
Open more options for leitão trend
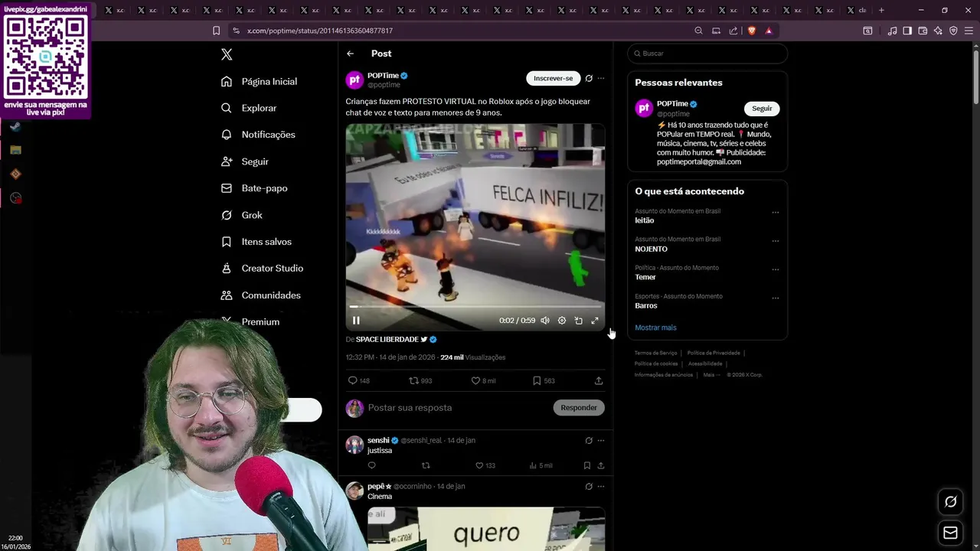(776, 213)
